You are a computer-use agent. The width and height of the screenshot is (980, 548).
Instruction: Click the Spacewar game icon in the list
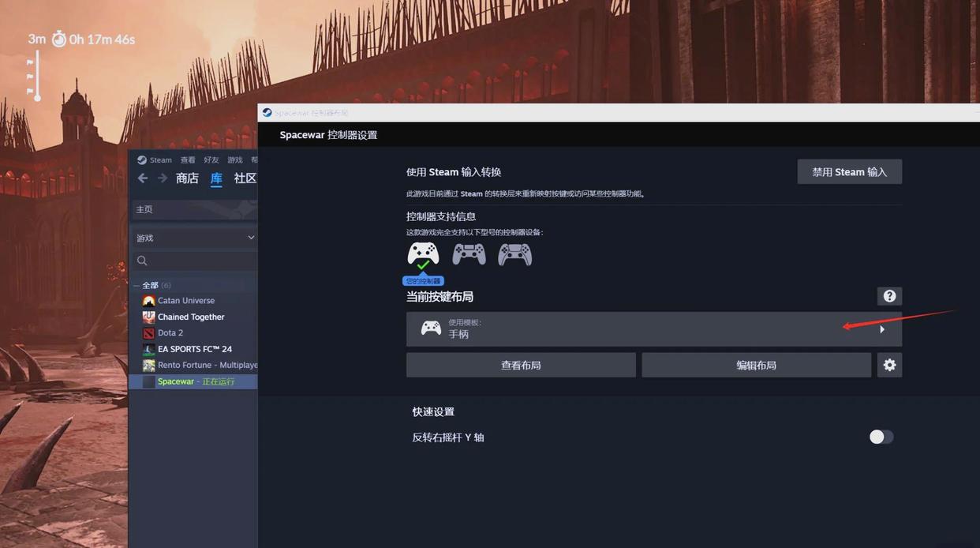tap(148, 381)
